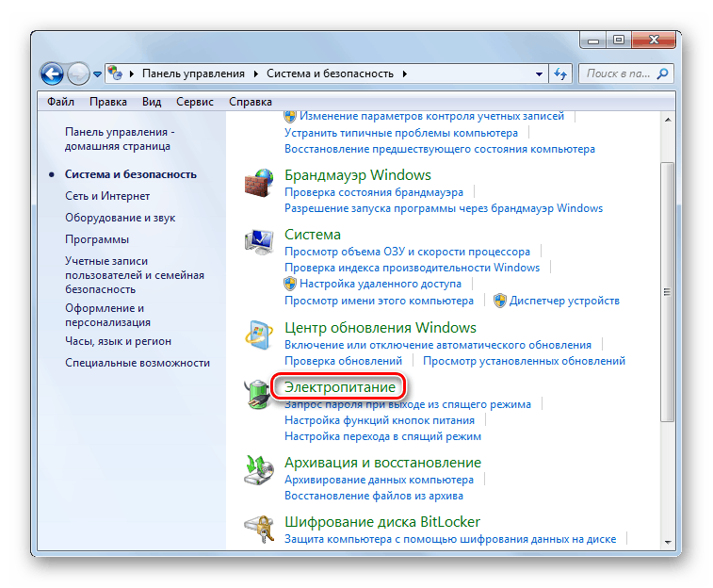Expand the arrow after 'Система и безопасность' breadcrumb
Viewport: 713px width, 588px height.
click(x=404, y=73)
